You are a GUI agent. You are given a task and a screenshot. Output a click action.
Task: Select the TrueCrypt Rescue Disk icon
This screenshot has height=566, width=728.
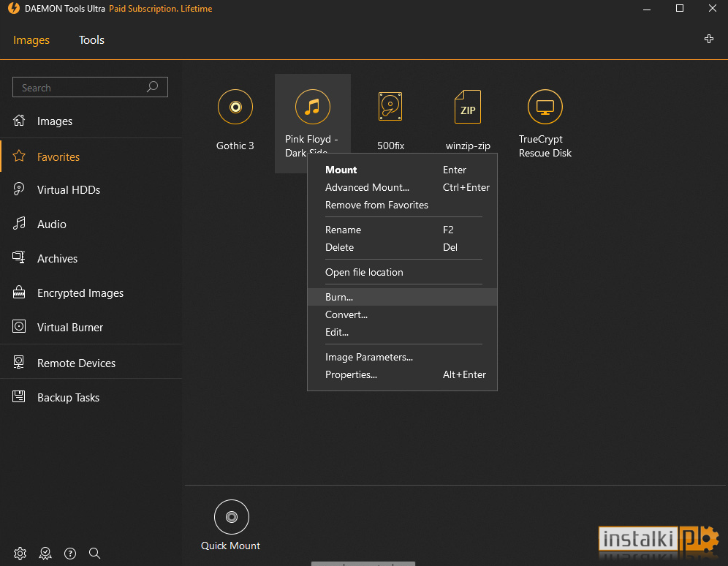pos(545,107)
